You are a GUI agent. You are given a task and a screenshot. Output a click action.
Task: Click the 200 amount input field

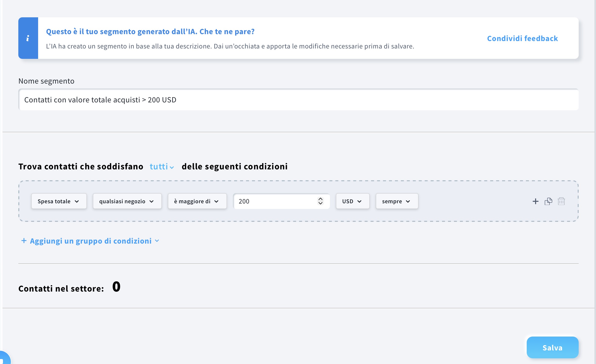275,201
